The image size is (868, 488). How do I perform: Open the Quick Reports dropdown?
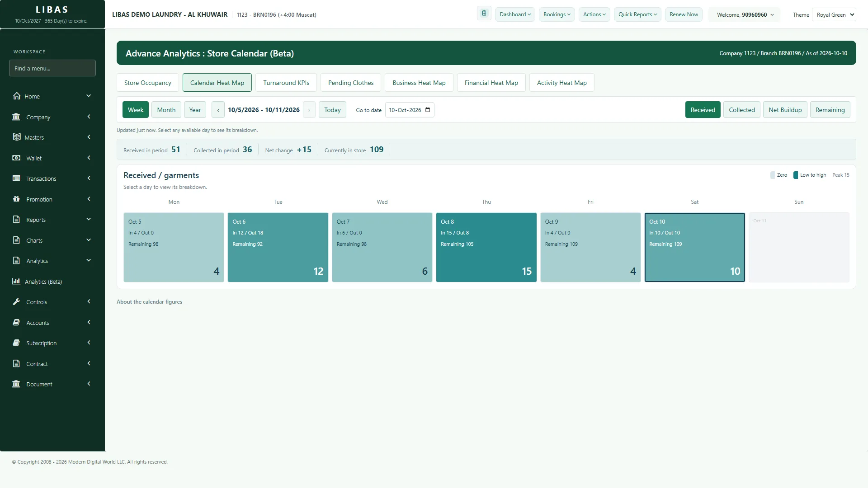(637, 14)
